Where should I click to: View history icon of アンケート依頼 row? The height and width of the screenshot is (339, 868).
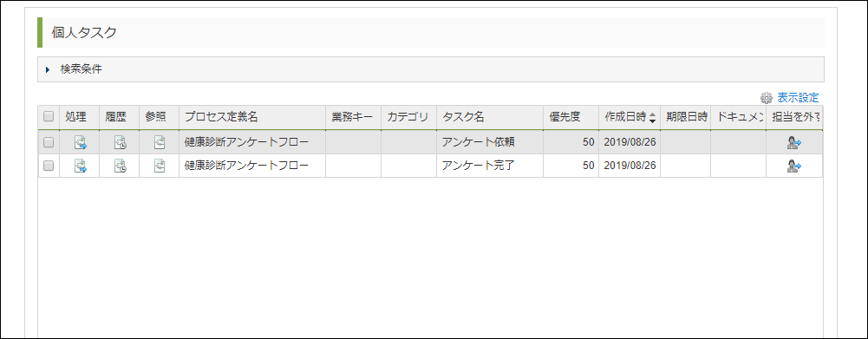(x=121, y=142)
